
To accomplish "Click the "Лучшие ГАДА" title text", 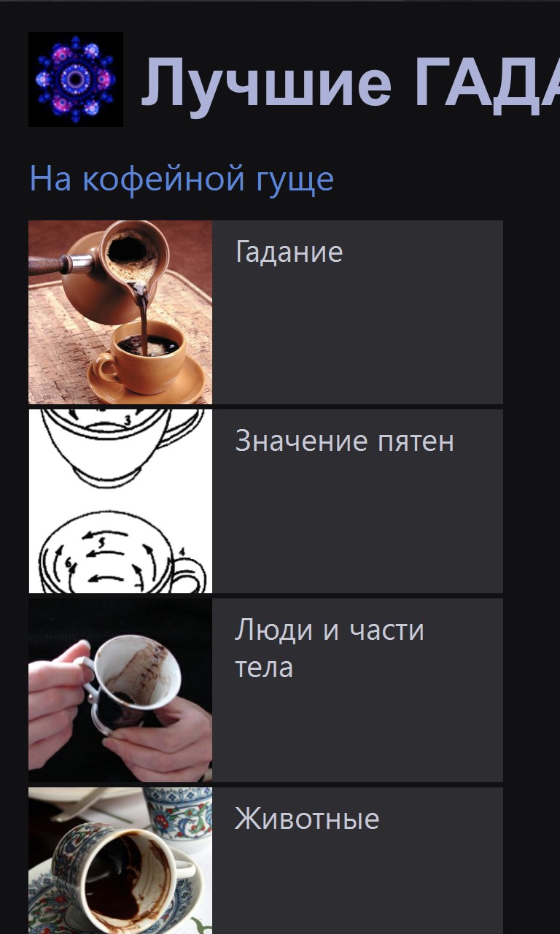I will click(x=350, y=80).
